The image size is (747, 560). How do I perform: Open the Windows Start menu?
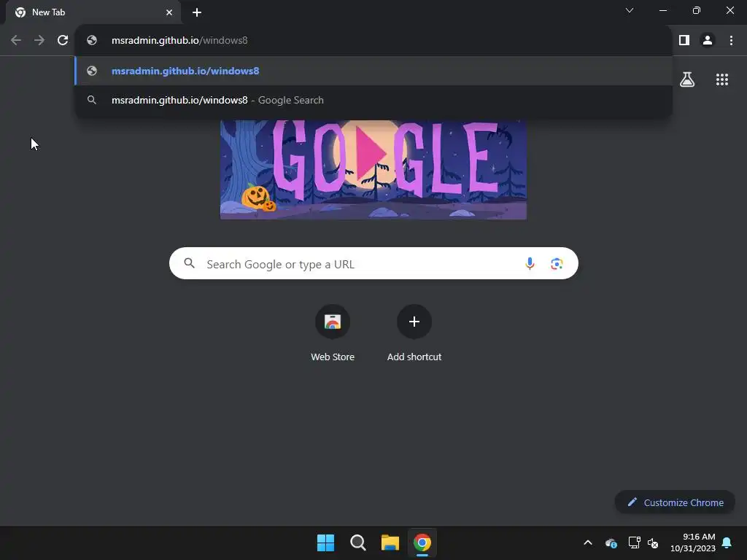[326, 542]
